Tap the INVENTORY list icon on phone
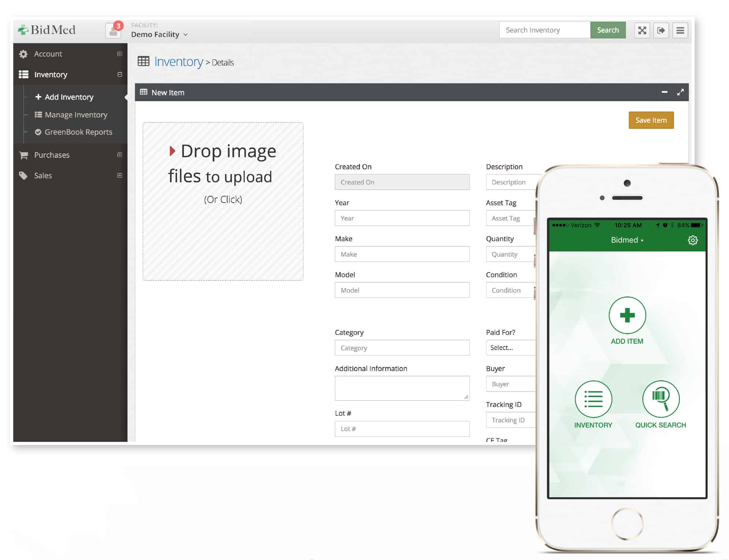 [x=593, y=399]
